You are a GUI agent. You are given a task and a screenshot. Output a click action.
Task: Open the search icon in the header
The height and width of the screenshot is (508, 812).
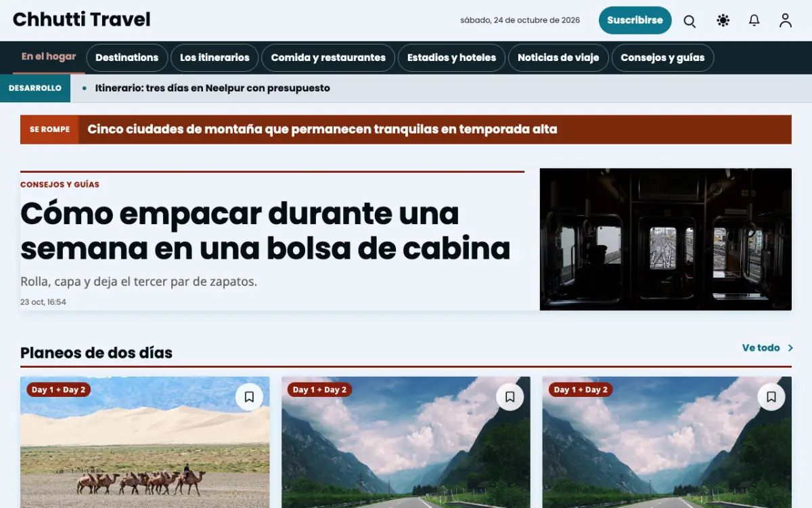690,21
